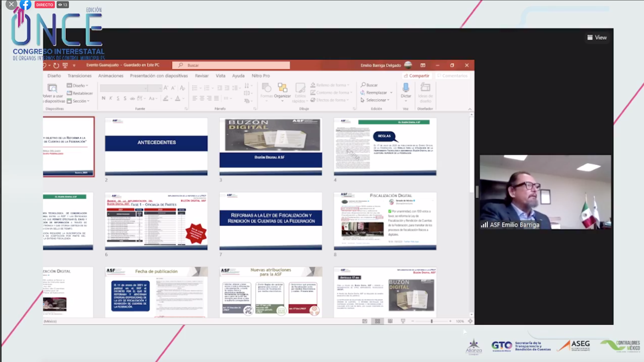Expand the Sección dropdown
The width and height of the screenshot is (644, 362).
79,101
